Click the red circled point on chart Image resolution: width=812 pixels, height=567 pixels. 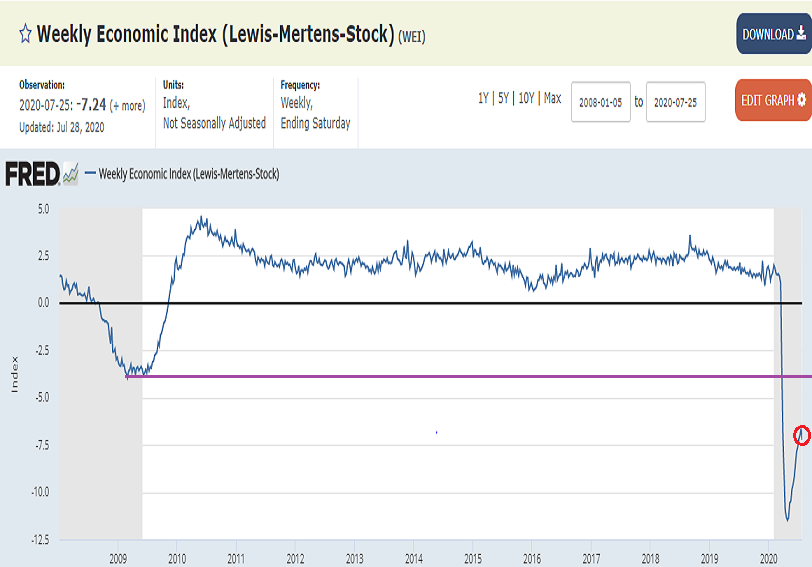click(x=801, y=435)
